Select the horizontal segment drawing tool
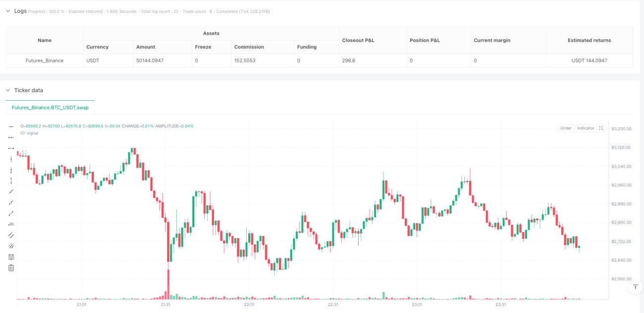 click(11, 148)
